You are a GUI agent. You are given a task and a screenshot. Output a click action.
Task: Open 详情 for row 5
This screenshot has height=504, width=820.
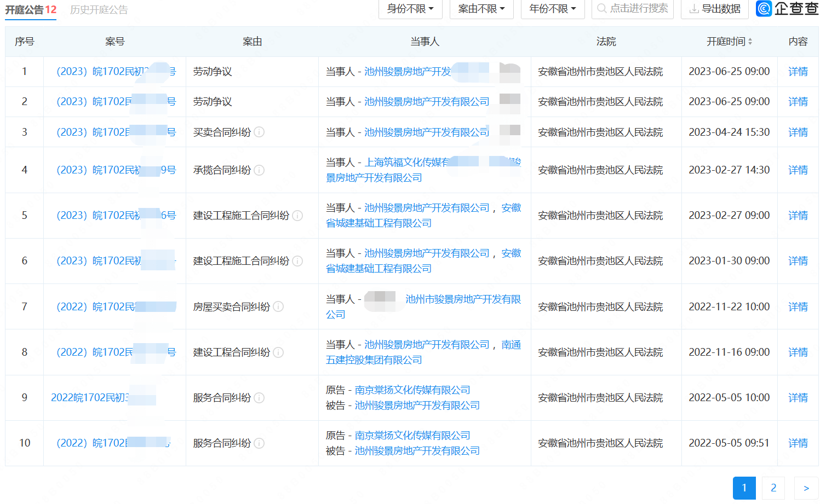[x=798, y=216]
